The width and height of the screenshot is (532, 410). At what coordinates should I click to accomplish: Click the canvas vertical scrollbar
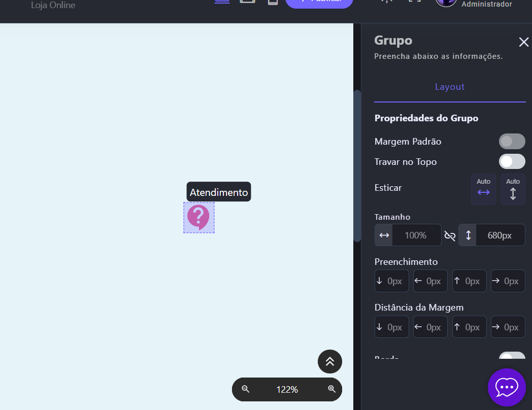pos(357,165)
